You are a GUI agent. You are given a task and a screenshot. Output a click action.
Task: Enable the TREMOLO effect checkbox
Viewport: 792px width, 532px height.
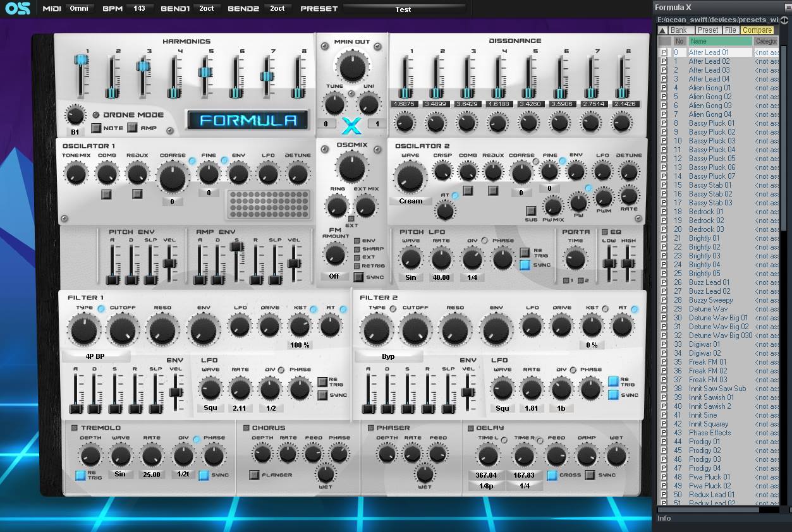point(75,428)
